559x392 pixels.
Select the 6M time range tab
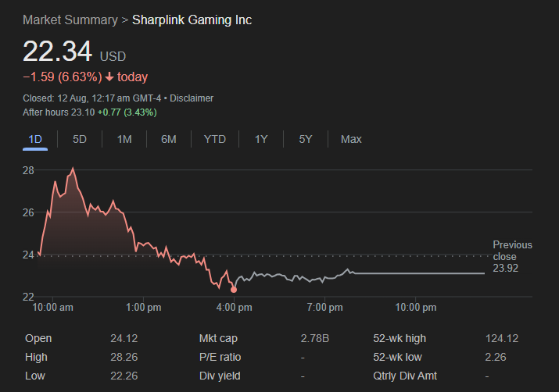click(168, 139)
